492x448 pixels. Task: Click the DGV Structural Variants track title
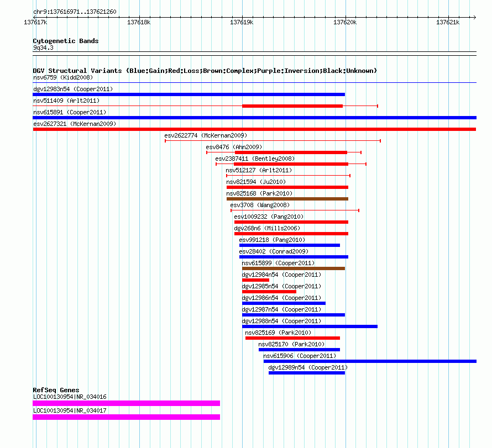pyautogui.click(x=205, y=71)
